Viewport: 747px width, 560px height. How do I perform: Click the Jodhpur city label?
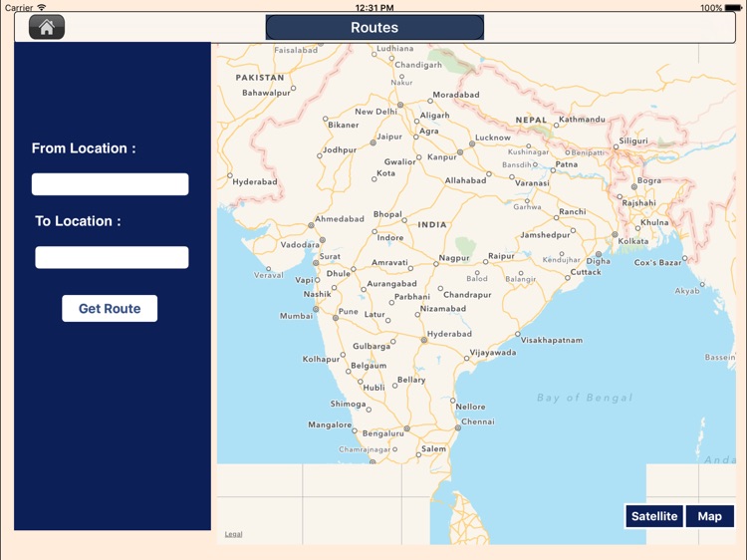click(x=340, y=150)
